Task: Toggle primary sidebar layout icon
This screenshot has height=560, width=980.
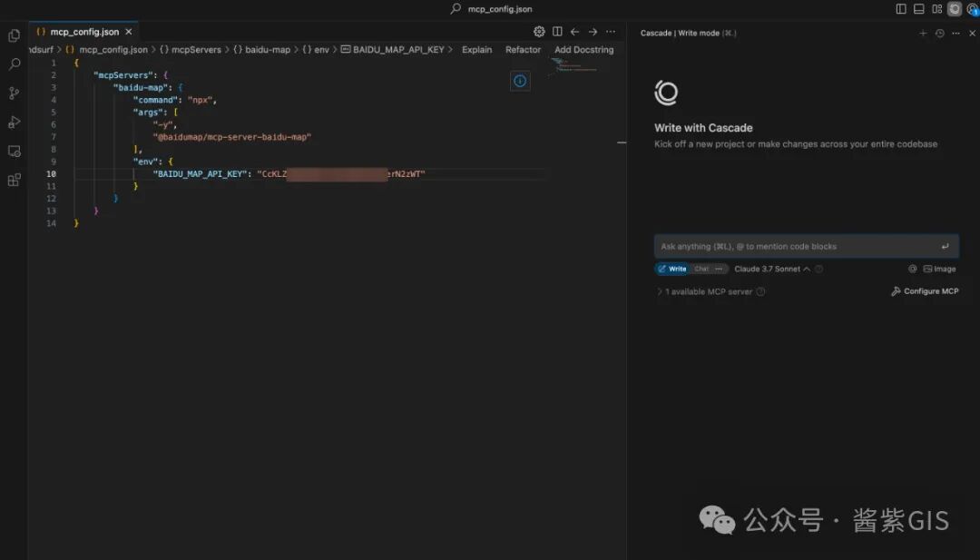Action: pos(901,9)
